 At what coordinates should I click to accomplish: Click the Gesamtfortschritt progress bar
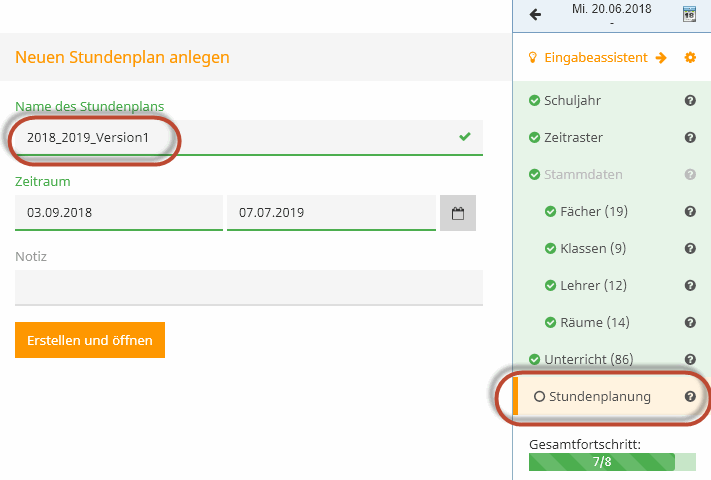612,462
